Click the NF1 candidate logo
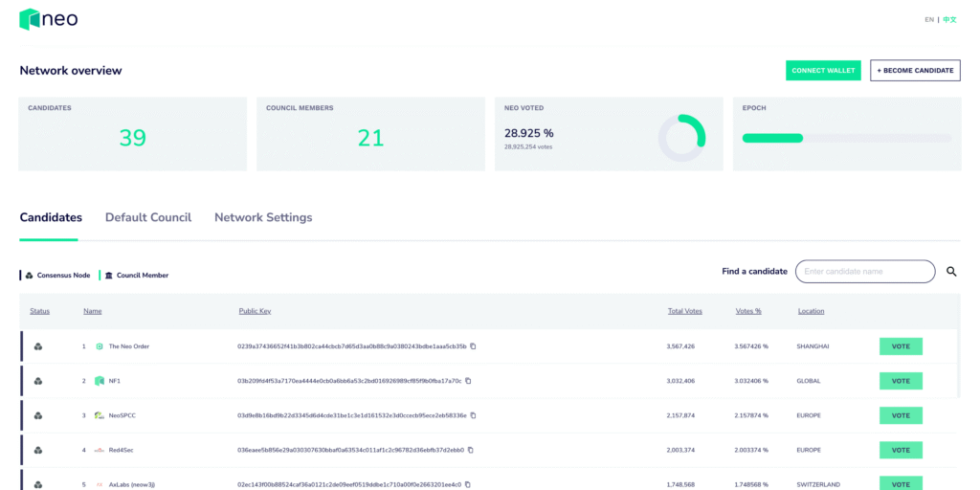The width and height of the screenshot is (980, 490). point(100,381)
